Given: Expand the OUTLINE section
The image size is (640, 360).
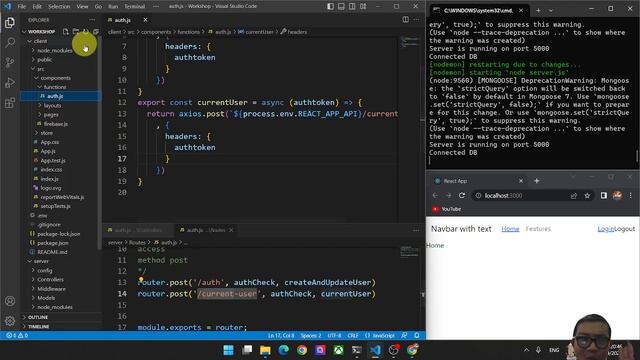Looking at the screenshot, I should pos(60,317).
